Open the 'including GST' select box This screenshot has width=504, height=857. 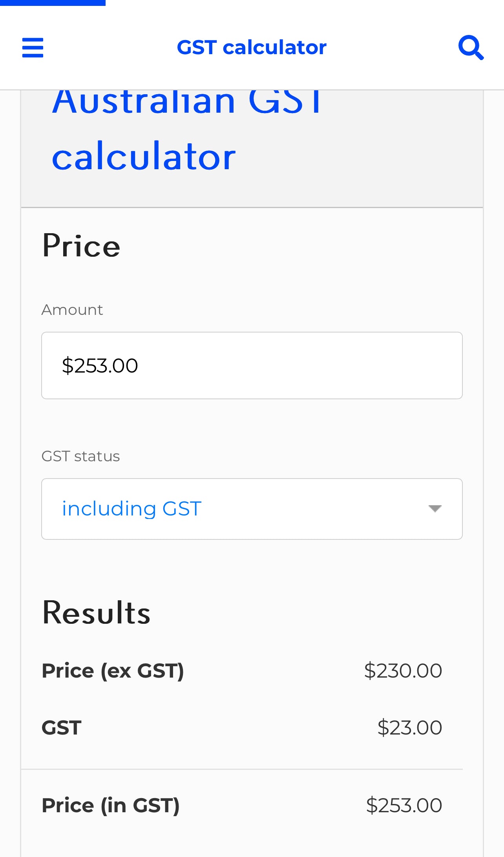pyautogui.click(x=252, y=509)
